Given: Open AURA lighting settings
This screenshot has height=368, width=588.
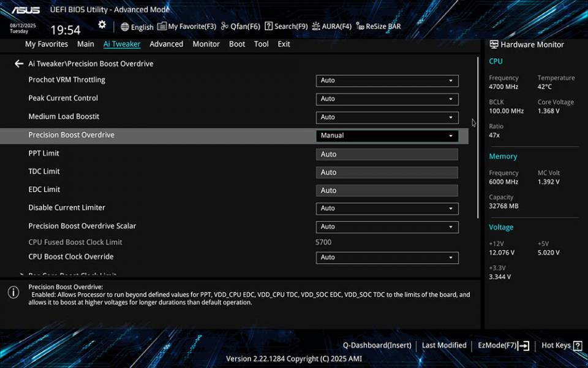Looking at the screenshot, I should [332, 26].
